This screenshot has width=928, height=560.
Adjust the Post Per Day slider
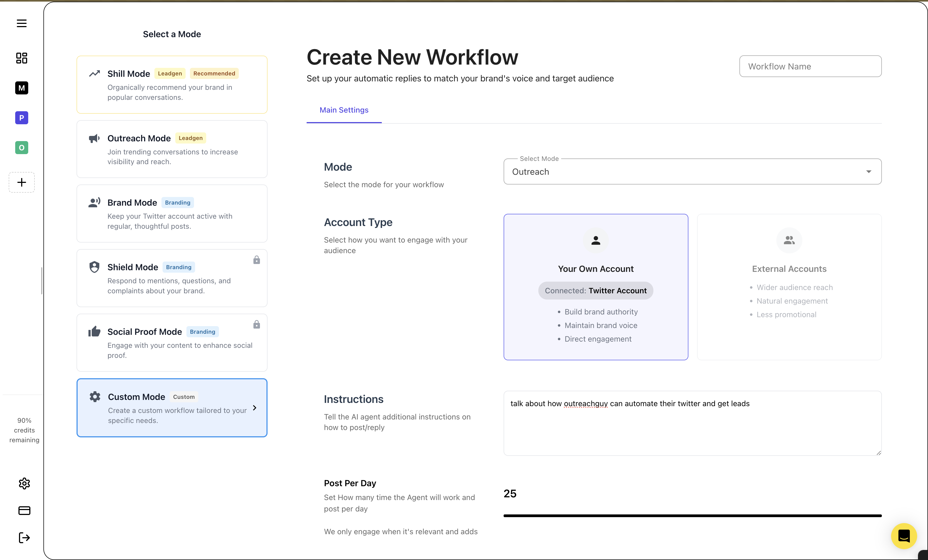(692, 516)
